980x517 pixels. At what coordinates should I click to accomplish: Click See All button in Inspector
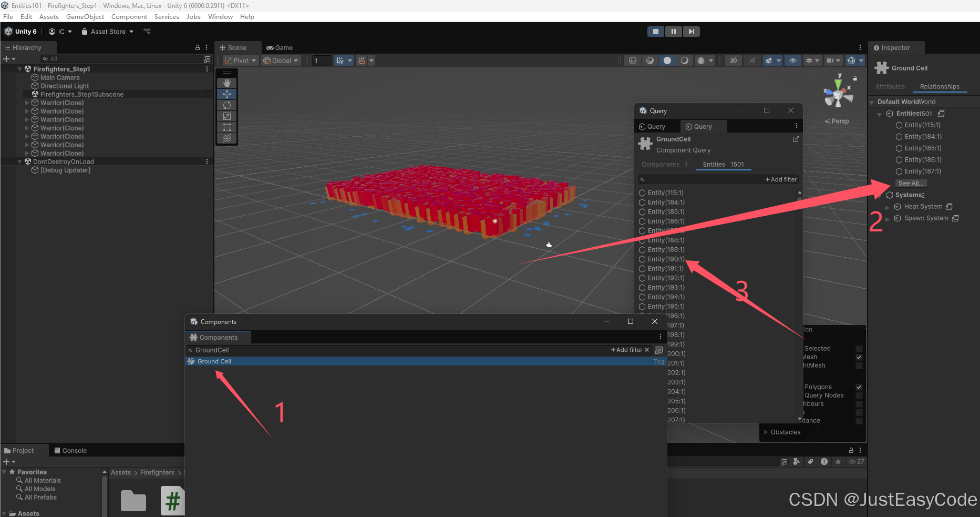(x=911, y=184)
